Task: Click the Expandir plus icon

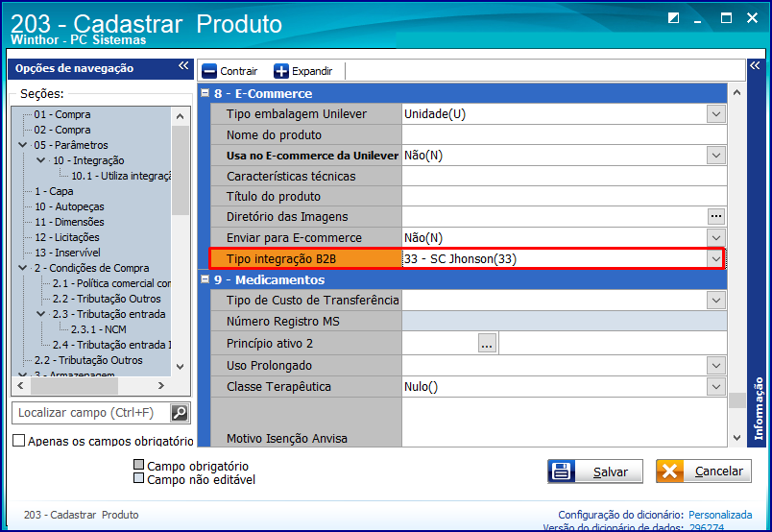Action: click(281, 71)
